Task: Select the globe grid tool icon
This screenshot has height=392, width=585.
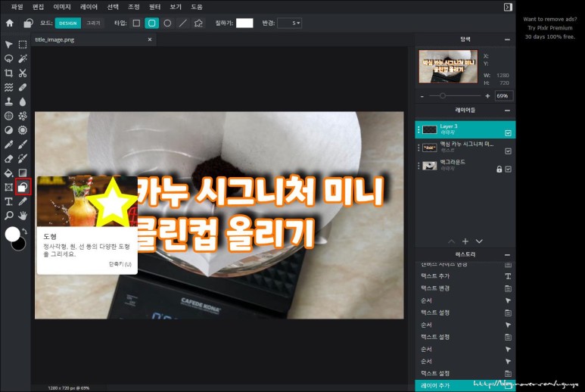Action: coord(8,116)
